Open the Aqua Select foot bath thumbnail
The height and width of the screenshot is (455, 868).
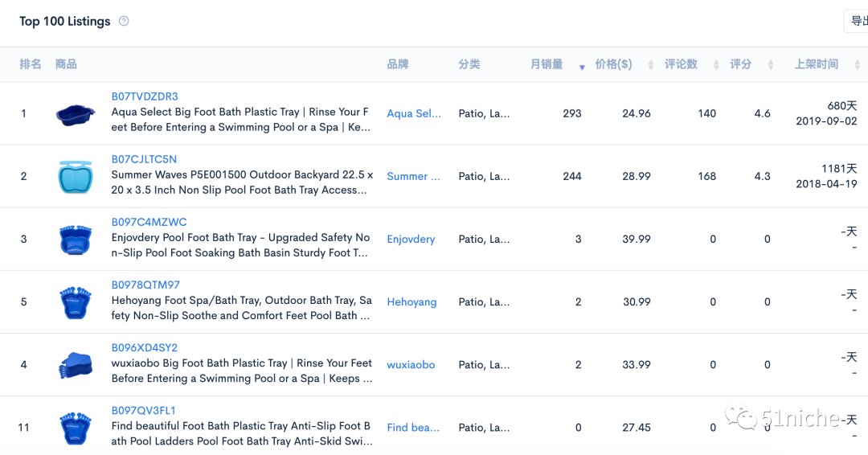pos(76,114)
